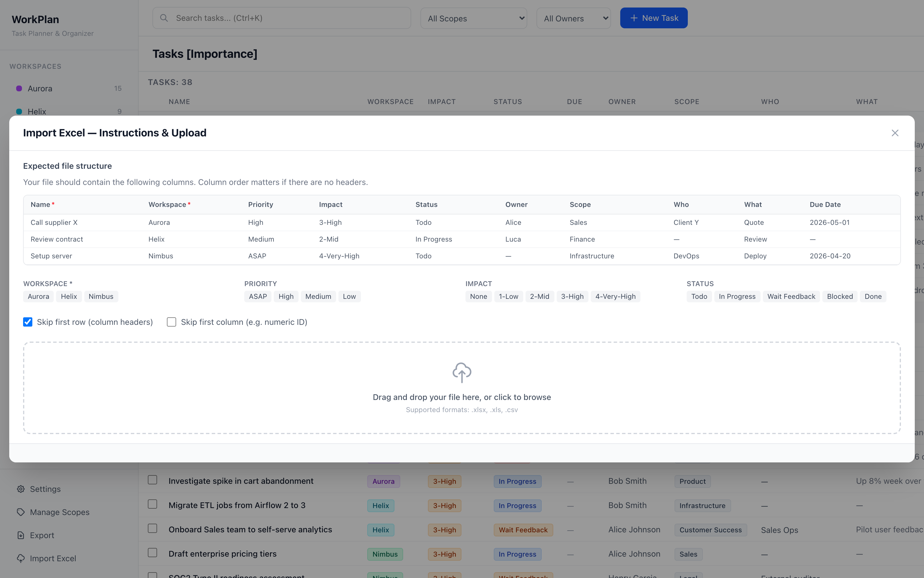The width and height of the screenshot is (924, 578).
Task: Click the Import Excel cloud icon in sidebar
Action: 21,559
